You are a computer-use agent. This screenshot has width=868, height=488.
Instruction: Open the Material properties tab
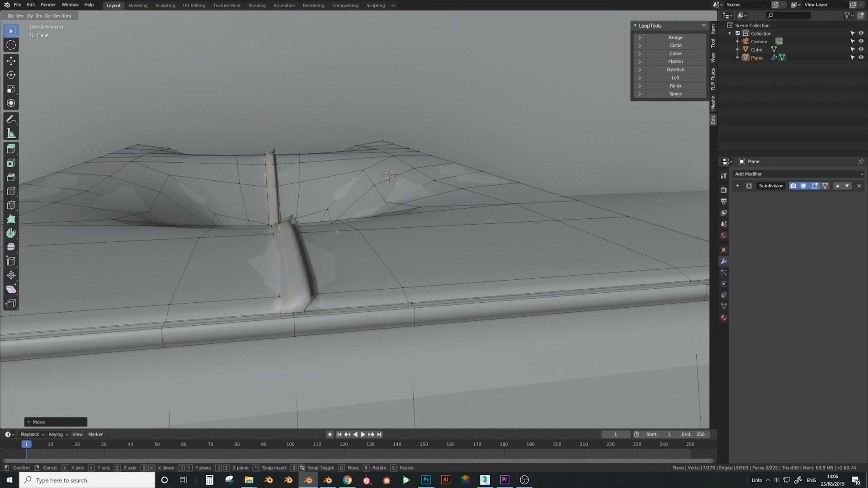[723, 318]
